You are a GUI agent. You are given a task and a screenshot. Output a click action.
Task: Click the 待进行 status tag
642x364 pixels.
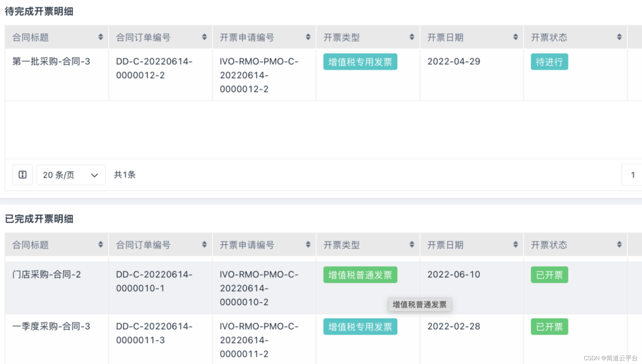coord(549,62)
